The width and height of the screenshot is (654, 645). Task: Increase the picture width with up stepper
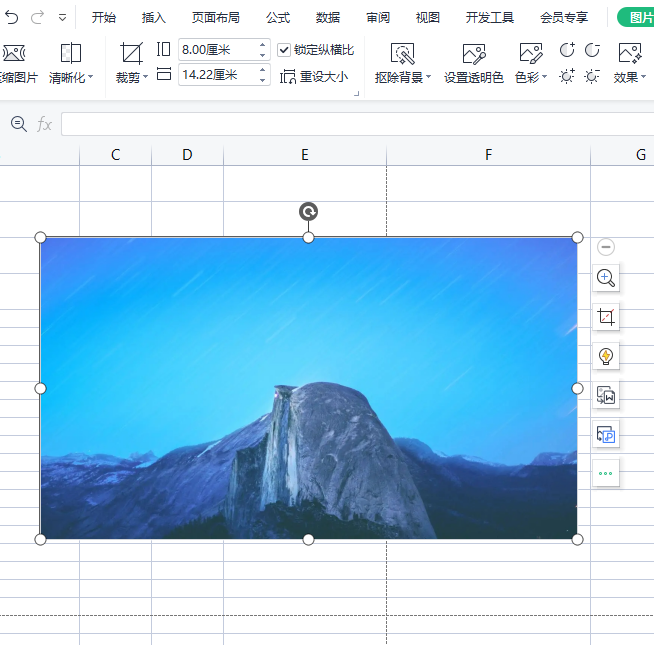tap(262, 70)
